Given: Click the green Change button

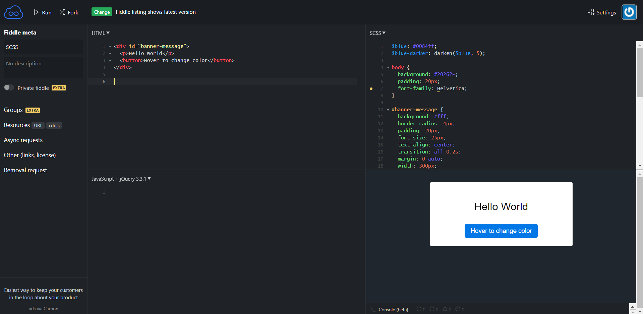Looking at the screenshot, I should 102,12.
